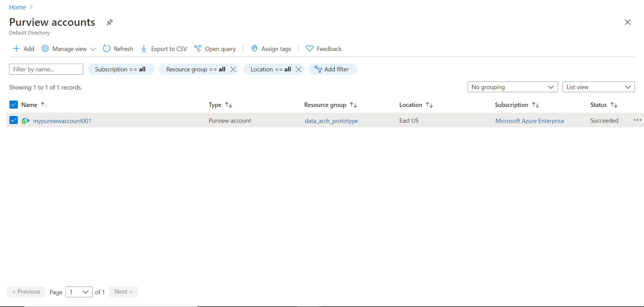644x307 pixels.
Task: Open the Feedback panel
Action: (324, 49)
